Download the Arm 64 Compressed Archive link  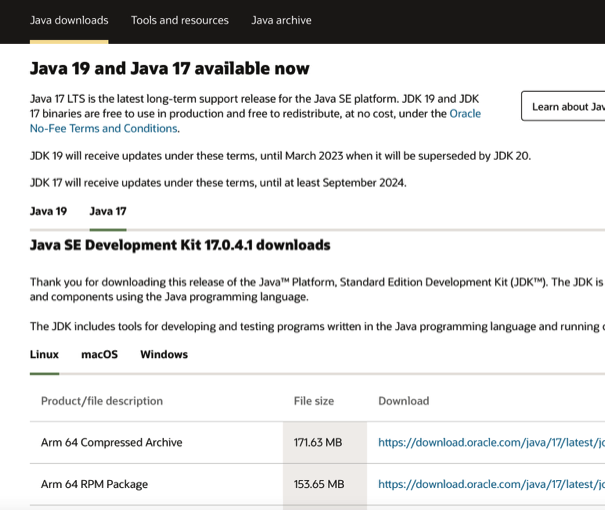(490, 442)
